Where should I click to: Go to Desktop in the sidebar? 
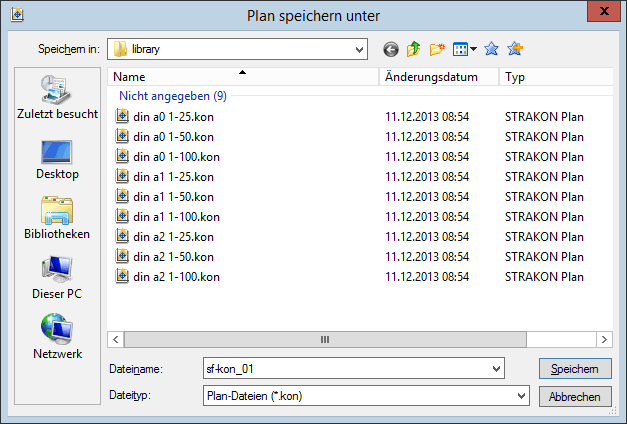[x=57, y=159]
